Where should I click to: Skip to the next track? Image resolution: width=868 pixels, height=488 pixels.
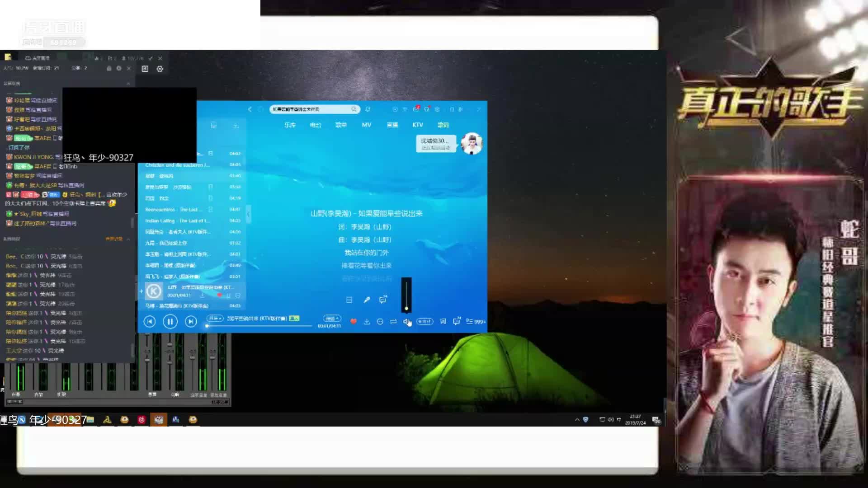[x=191, y=321]
